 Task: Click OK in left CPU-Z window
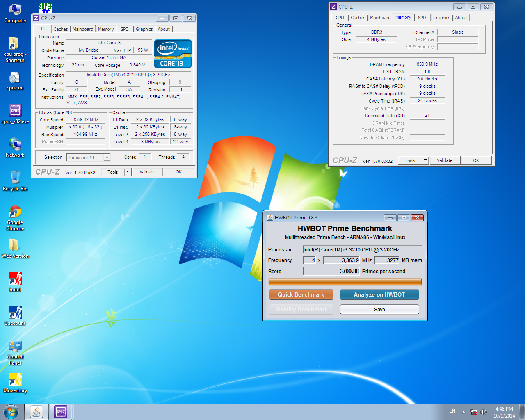[179, 172]
